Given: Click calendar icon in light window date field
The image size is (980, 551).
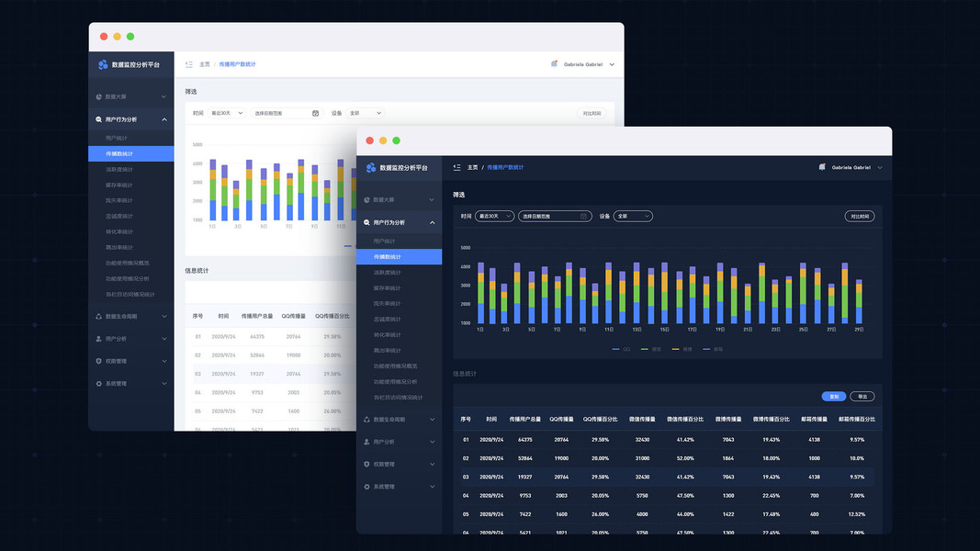Looking at the screenshot, I should [x=316, y=113].
